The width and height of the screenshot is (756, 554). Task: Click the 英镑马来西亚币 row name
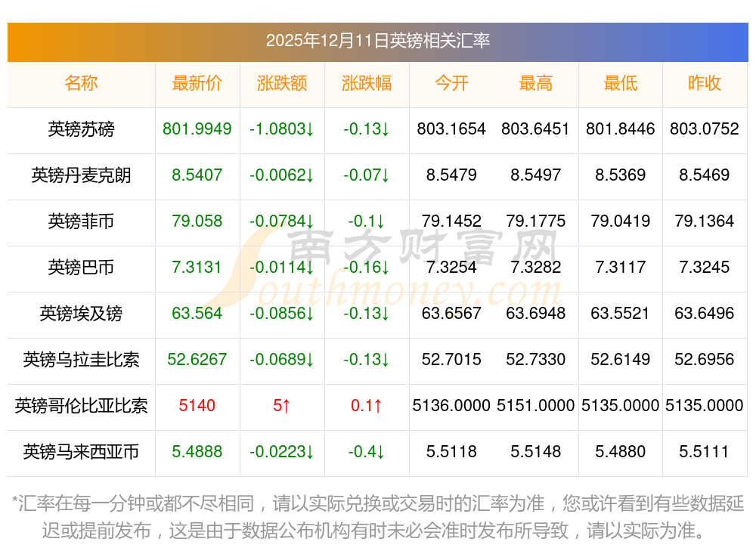81,452
